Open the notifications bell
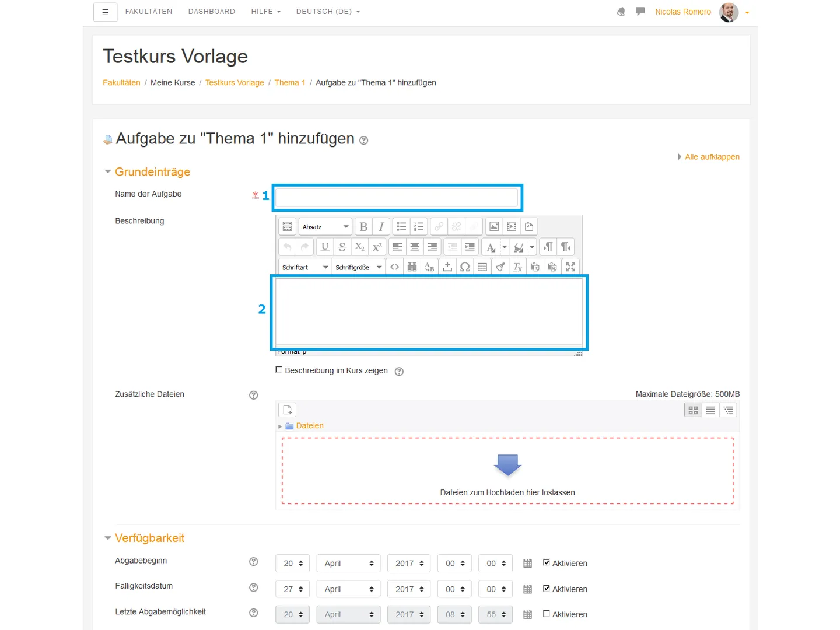 [621, 12]
